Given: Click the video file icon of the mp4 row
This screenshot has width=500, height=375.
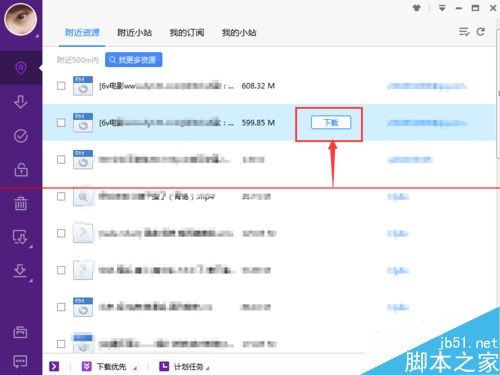Looking at the screenshot, I should [x=83, y=196].
